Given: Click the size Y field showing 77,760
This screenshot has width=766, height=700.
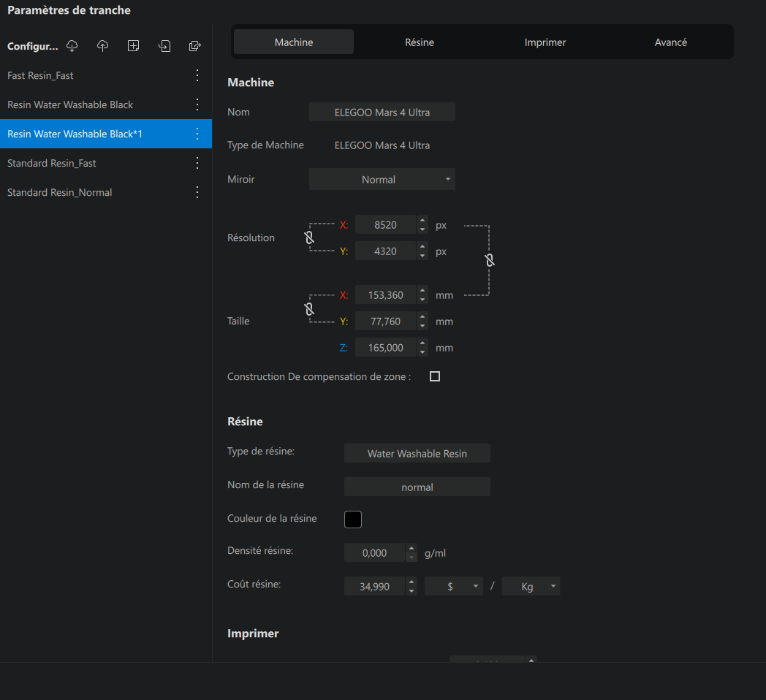Looking at the screenshot, I should click(x=385, y=322).
